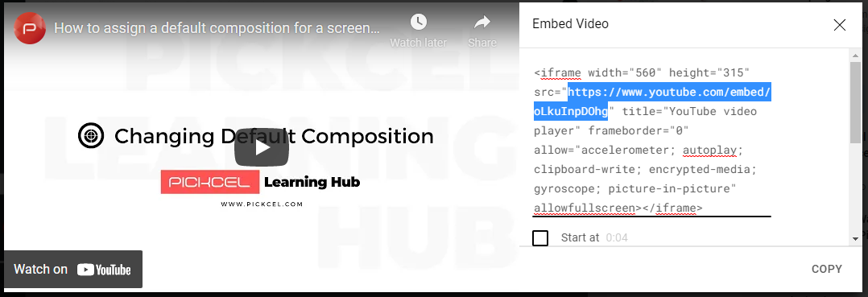
Task: Click the Pickcel channel avatar icon
Action: [30, 27]
